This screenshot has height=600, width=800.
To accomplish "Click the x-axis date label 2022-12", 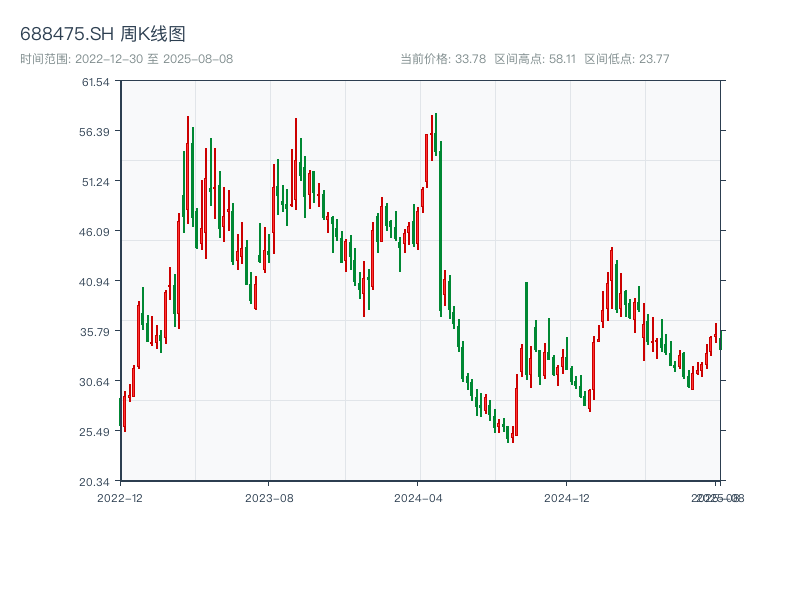I will point(120,498).
